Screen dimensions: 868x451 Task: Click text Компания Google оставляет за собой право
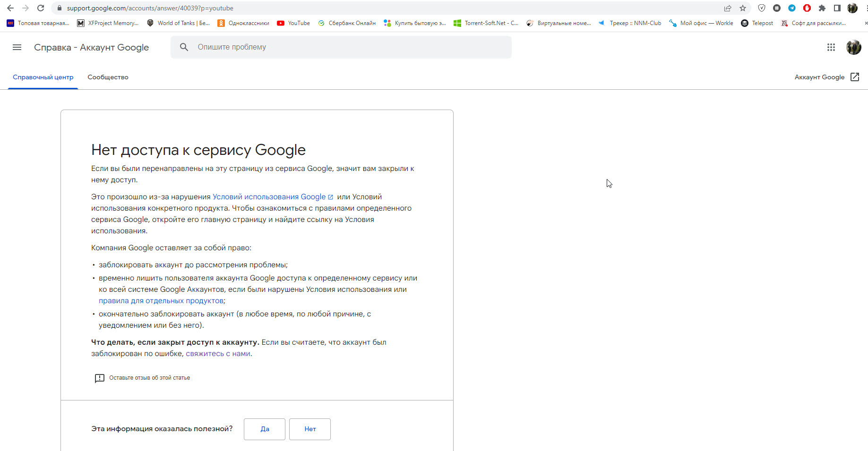pos(171,248)
